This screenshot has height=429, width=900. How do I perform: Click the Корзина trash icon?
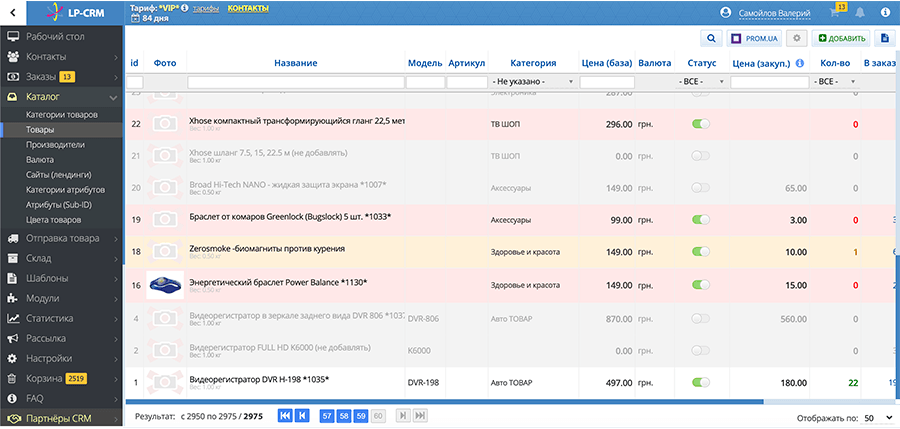tap(13, 378)
